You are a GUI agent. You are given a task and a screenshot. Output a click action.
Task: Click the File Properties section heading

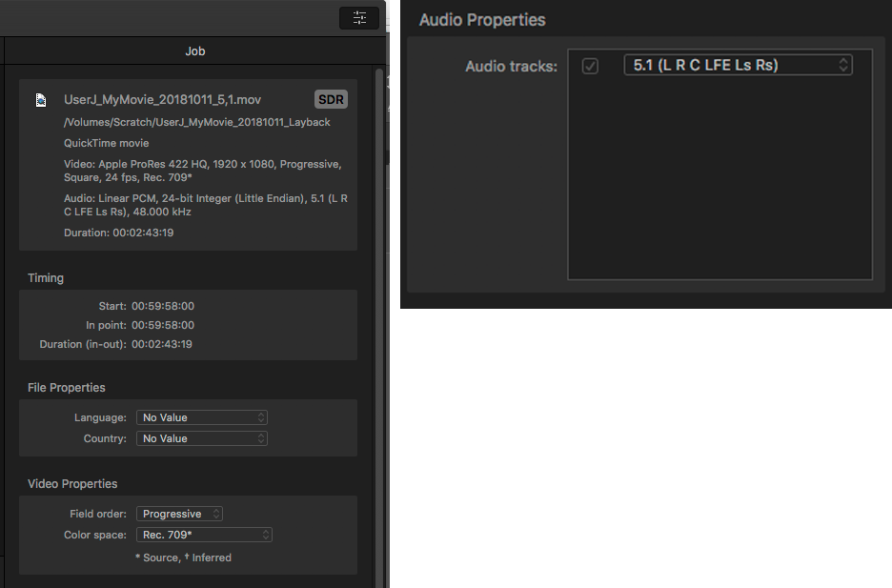click(x=67, y=387)
